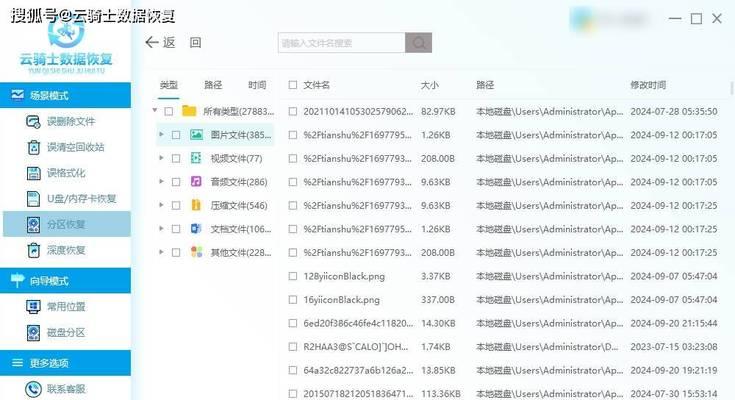Sort by 修改时间 column header
Screen dimensions: 735x400
point(648,85)
